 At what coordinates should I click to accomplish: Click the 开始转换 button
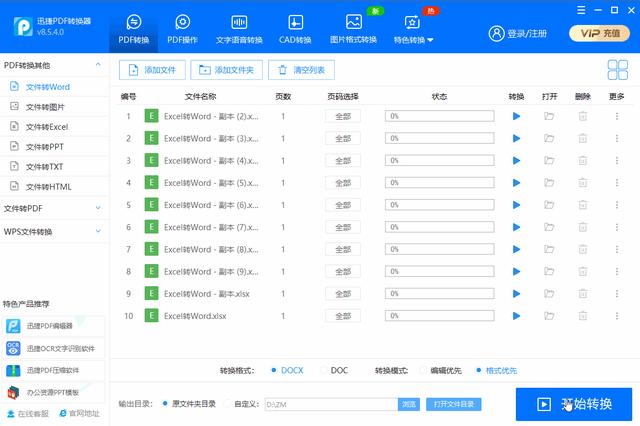point(574,404)
